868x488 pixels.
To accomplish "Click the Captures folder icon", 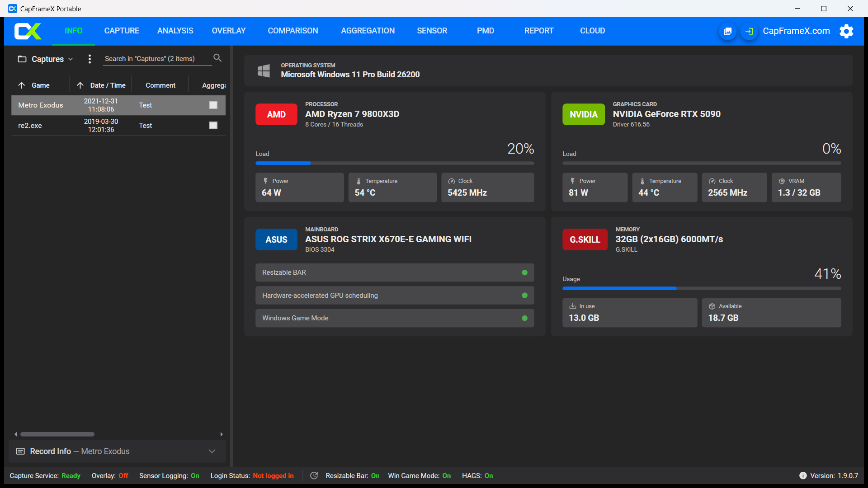I will tap(22, 59).
